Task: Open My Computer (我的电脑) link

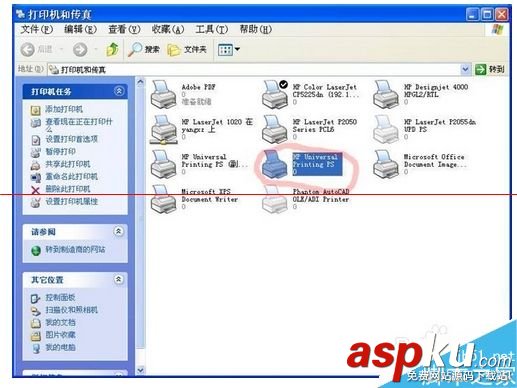Action: point(60,347)
